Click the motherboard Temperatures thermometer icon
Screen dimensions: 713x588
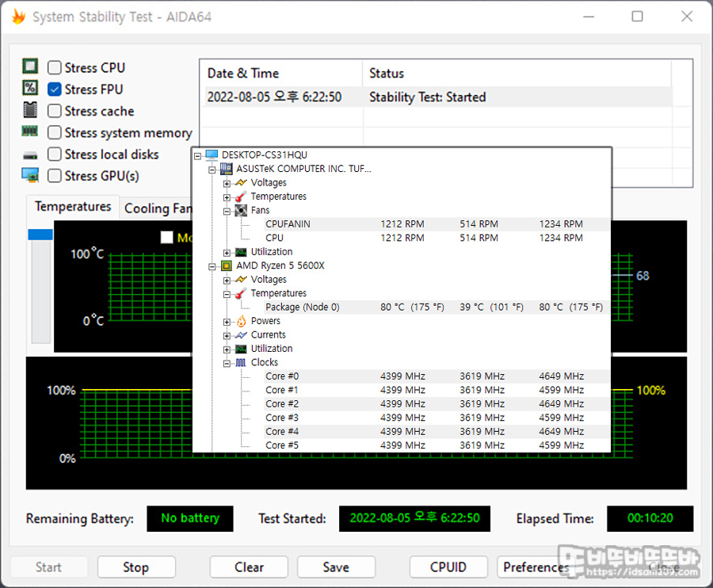click(241, 197)
